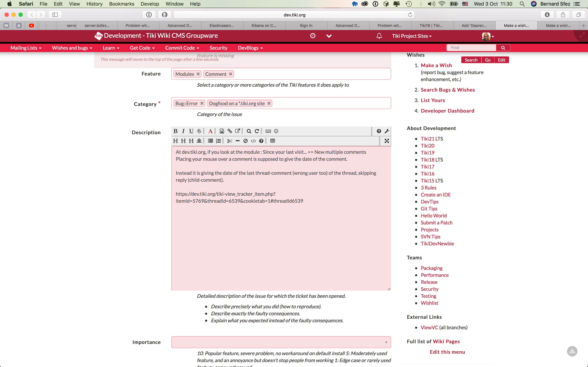Remove the Bug::Error category tag
Image resolution: width=588 pixels, height=367 pixels.
point(202,103)
